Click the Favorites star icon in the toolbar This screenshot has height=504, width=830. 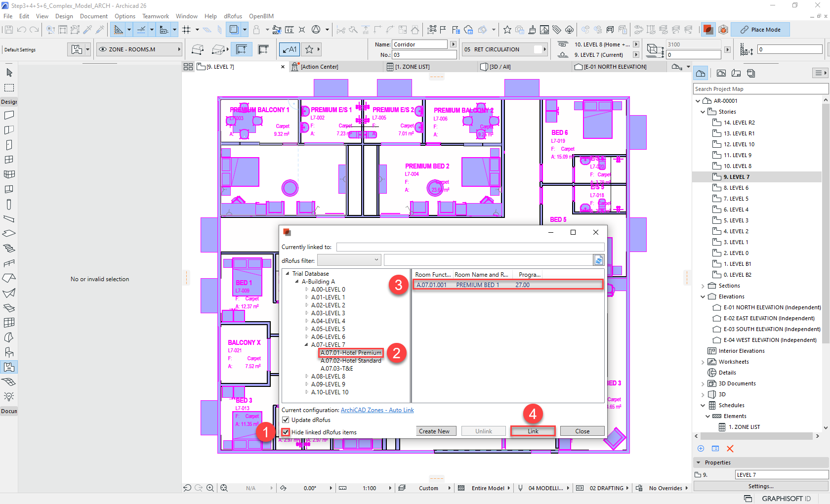[x=507, y=30]
